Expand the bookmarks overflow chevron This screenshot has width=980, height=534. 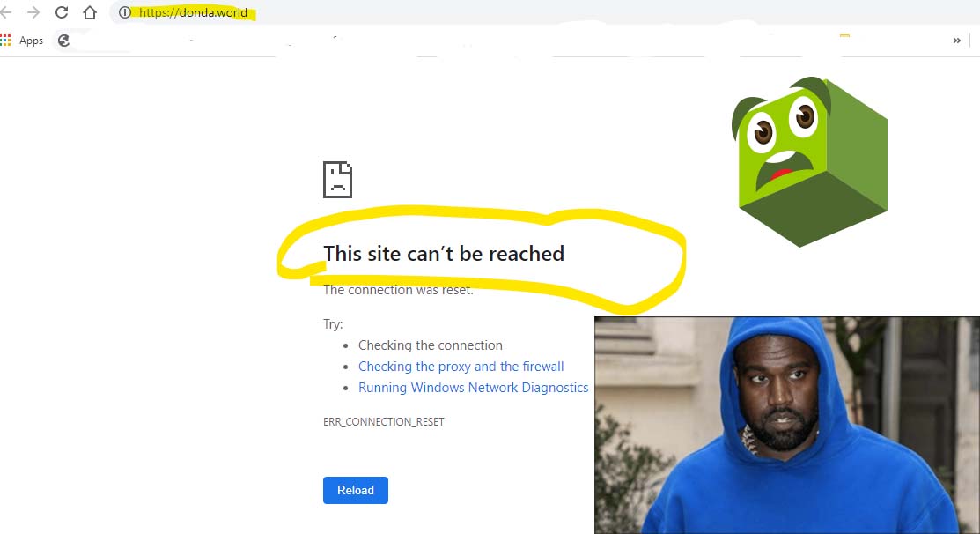click(956, 40)
